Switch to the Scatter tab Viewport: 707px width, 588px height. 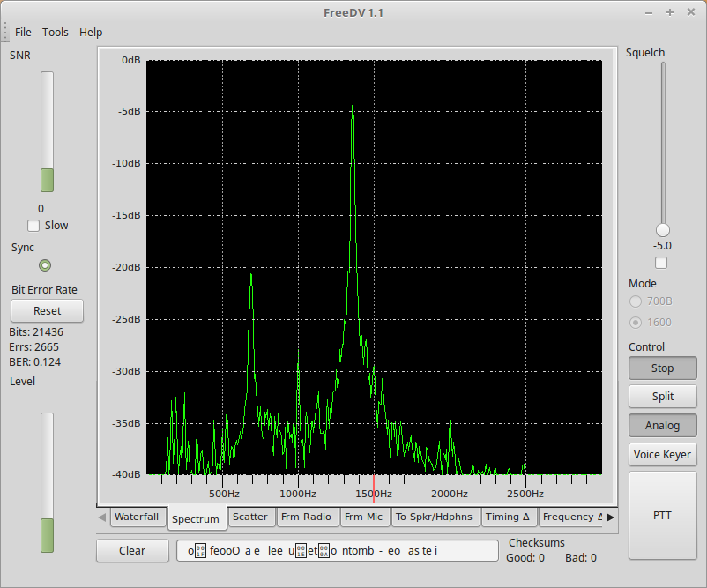250,517
